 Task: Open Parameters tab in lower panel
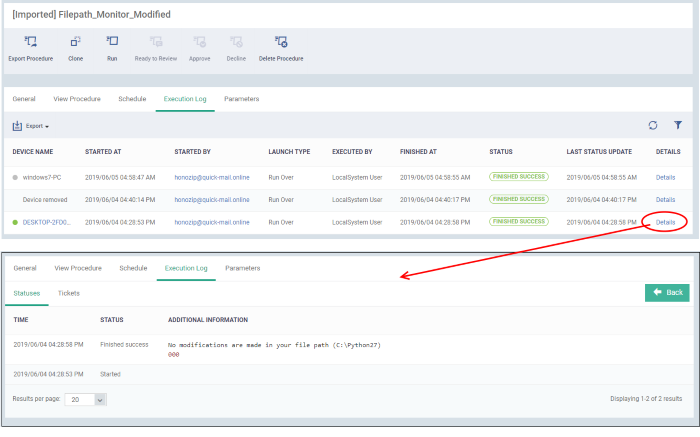click(x=242, y=268)
